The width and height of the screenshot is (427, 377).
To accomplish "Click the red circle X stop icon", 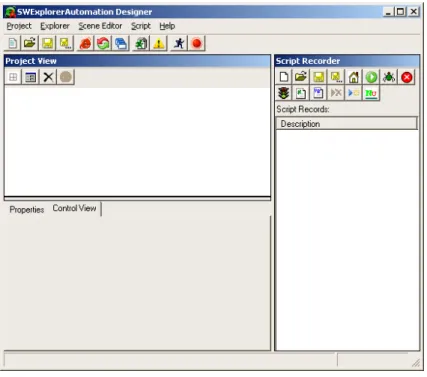I will click(407, 77).
